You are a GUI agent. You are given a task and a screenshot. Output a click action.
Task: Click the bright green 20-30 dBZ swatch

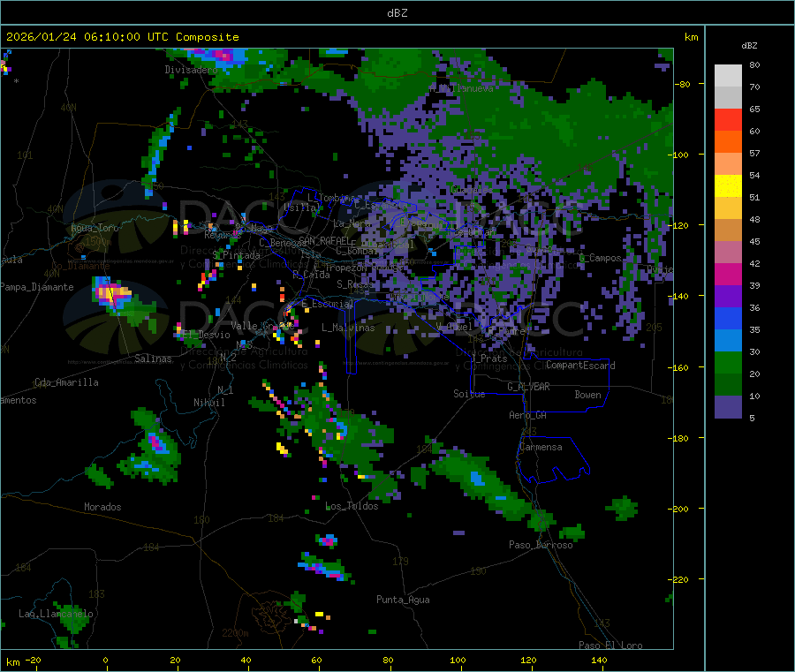coord(728,362)
